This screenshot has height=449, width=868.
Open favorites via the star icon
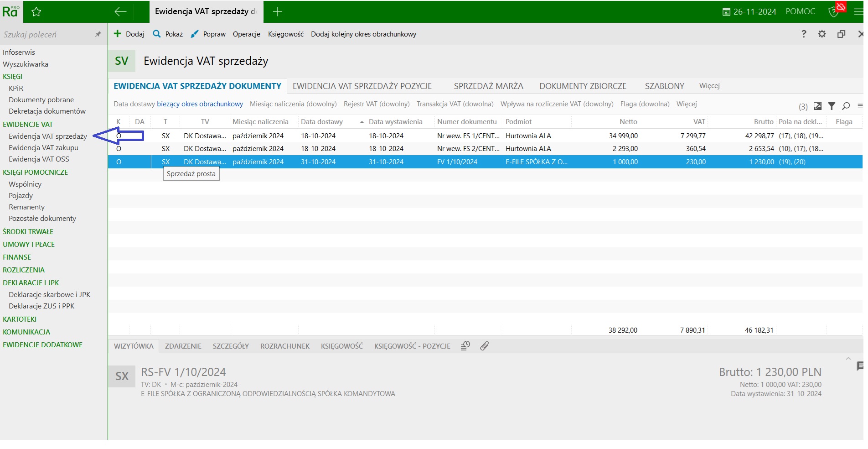[x=36, y=12]
